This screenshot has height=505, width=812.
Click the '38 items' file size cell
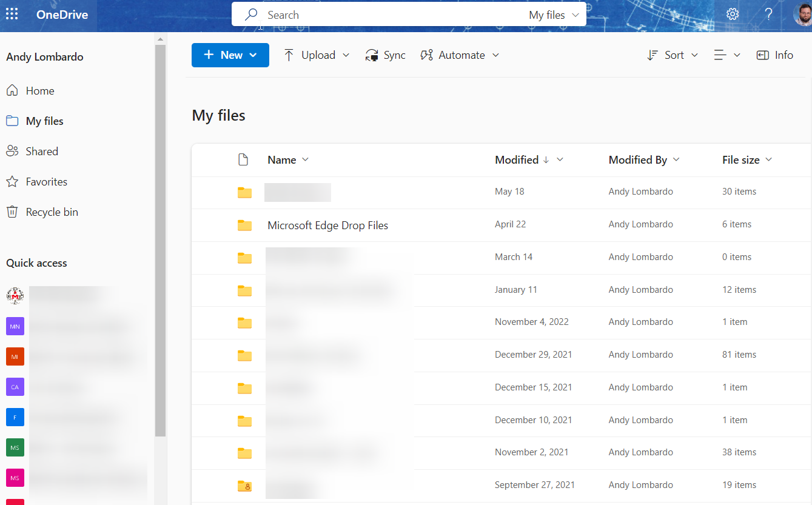pos(739,452)
